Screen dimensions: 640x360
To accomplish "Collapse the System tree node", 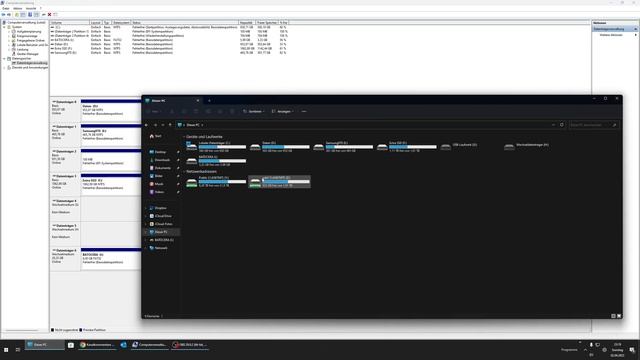I will (4, 27).
